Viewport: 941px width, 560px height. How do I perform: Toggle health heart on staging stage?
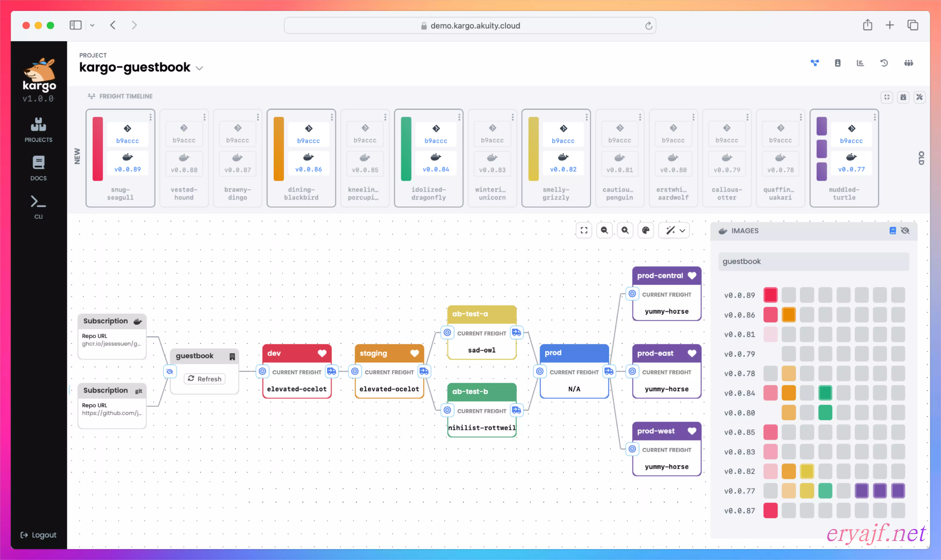click(414, 353)
